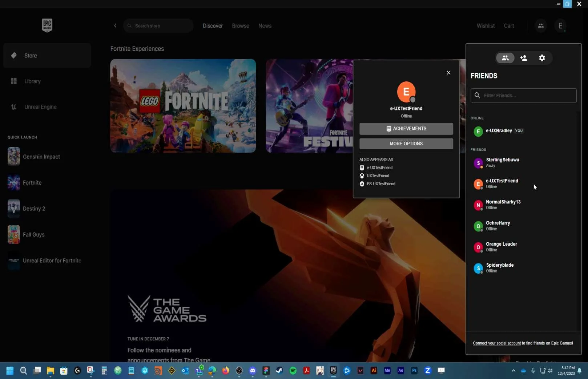This screenshot has width=588, height=379.
Task: Select friend NormalSharky13
Action: click(523, 205)
